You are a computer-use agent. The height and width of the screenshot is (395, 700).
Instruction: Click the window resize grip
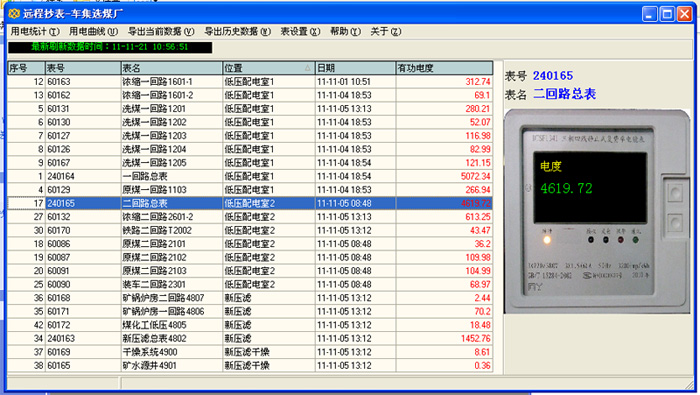point(690,385)
